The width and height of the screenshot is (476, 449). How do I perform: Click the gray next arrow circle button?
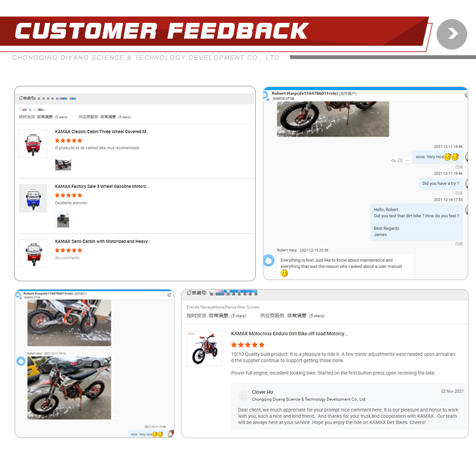[x=451, y=34]
